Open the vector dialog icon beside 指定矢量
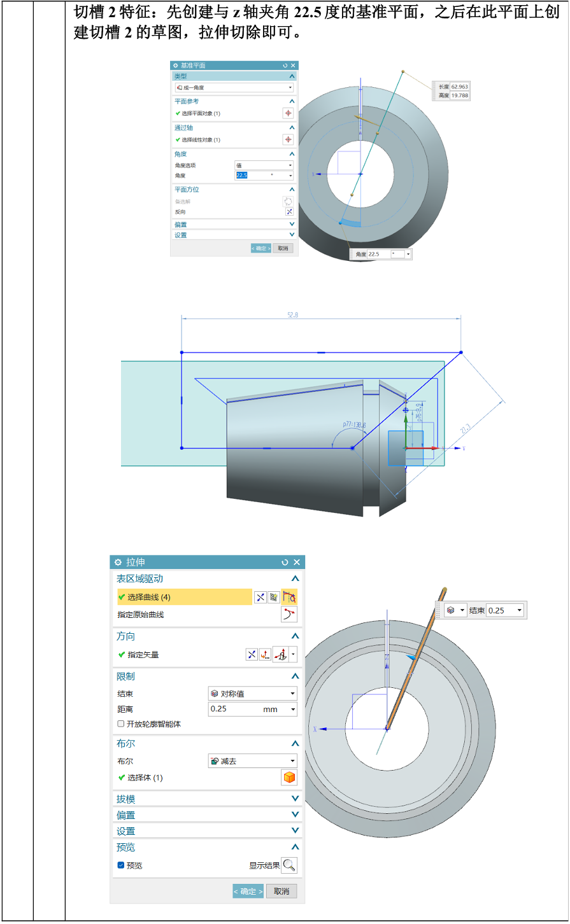570x924 pixels. pos(265,654)
